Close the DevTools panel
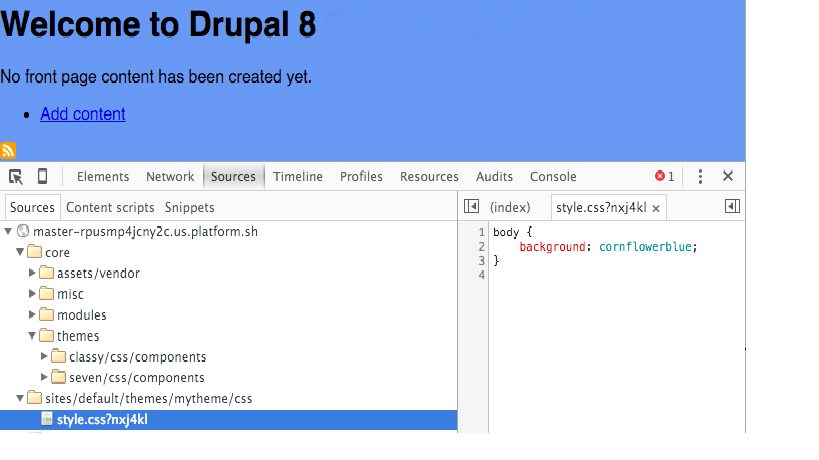Image resolution: width=819 pixels, height=460 pixels. point(728,176)
